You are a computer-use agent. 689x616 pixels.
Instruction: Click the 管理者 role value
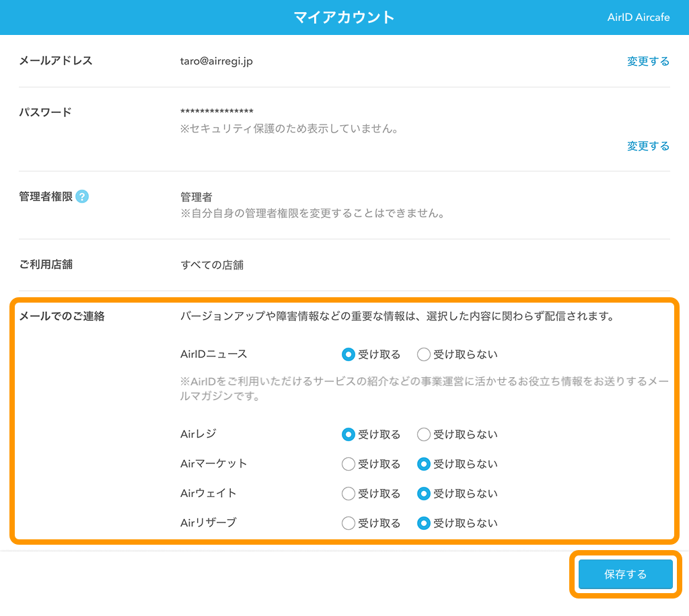pos(196,196)
